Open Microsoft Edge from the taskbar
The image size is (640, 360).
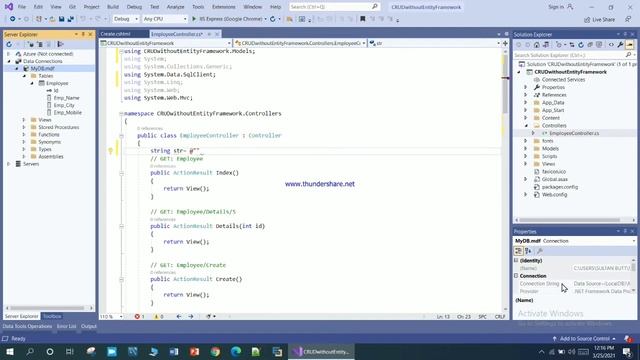236,351
